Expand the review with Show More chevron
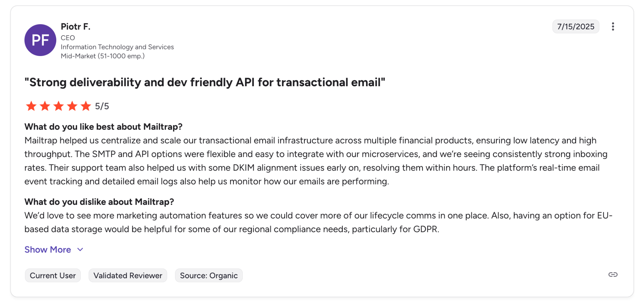Viewport: 644px width, 305px height. pos(80,250)
